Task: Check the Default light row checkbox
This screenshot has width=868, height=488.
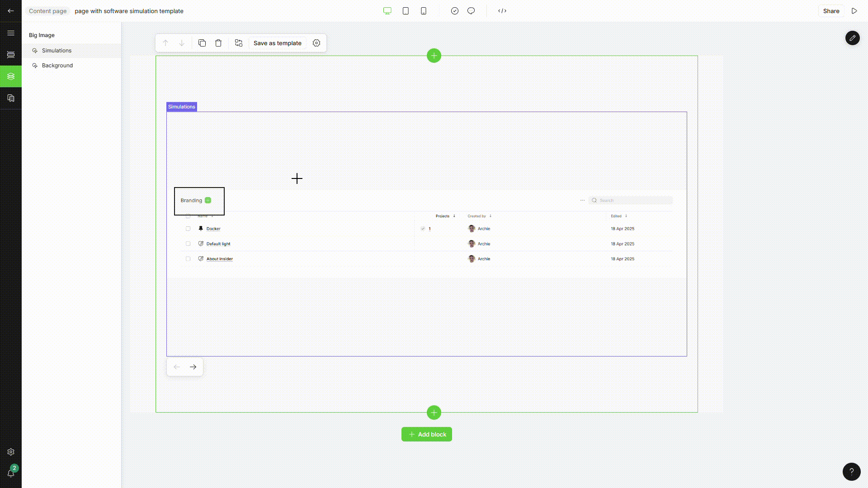Action: (188, 244)
